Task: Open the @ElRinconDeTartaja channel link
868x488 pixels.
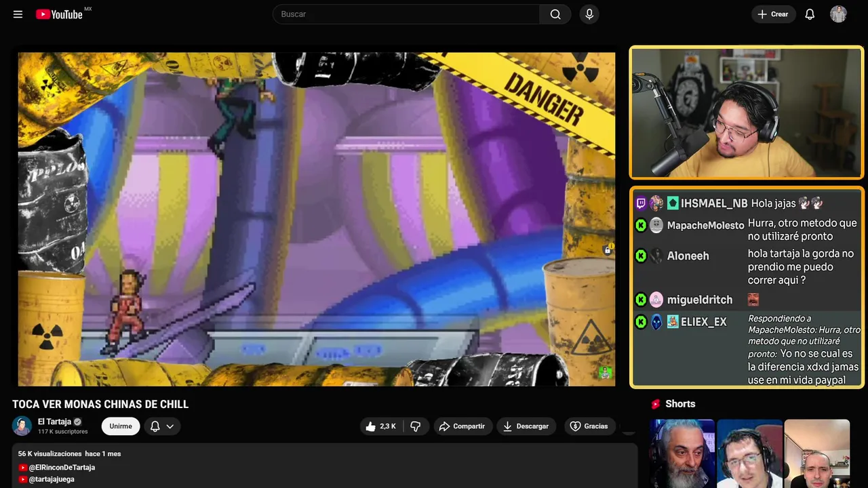Action: [x=62, y=468]
